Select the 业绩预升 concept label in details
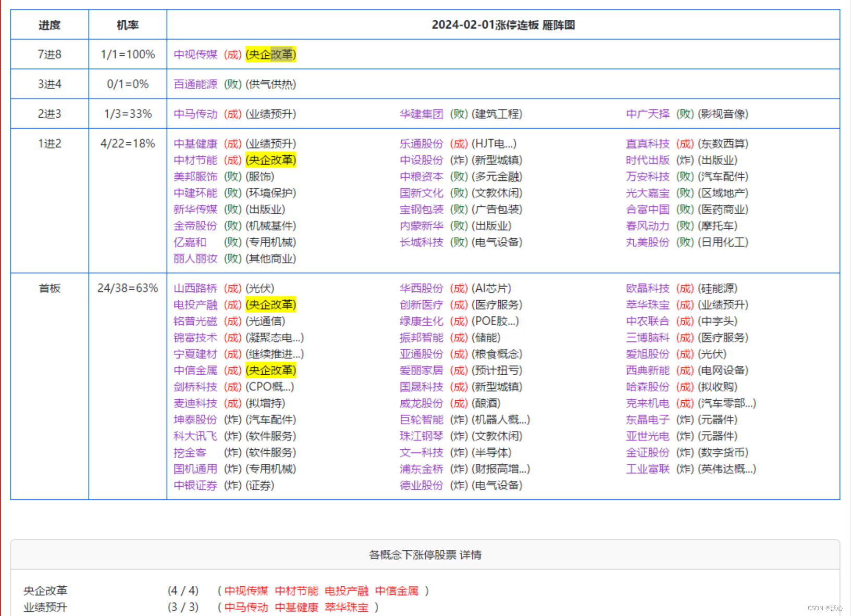 pyautogui.click(x=45, y=607)
